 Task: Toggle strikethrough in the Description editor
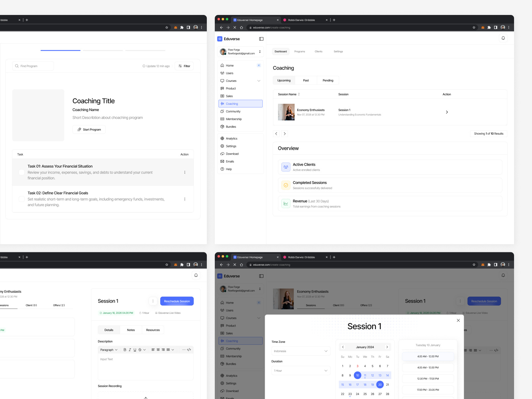140,350
